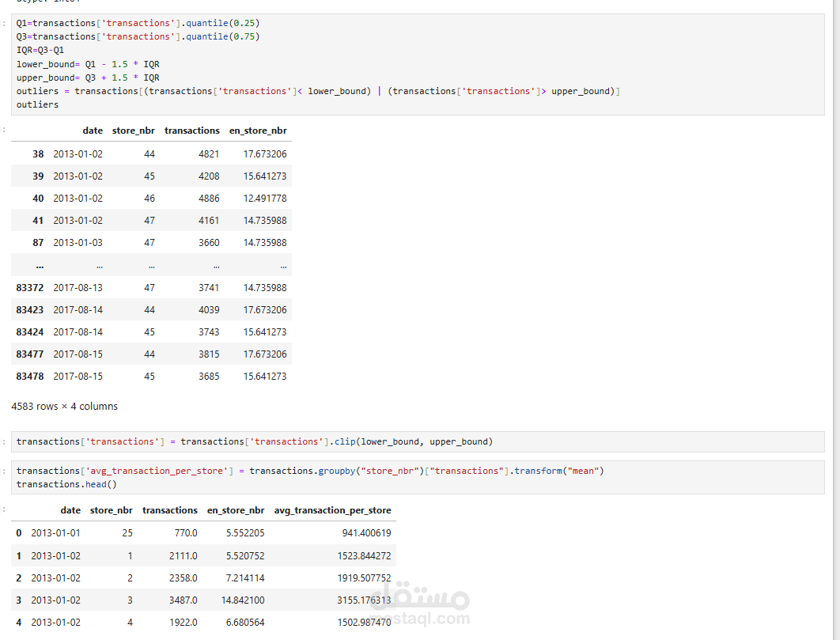The width and height of the screenshot is (840, 640).
Task: Select row index 83423
Action: (x=30, y=310)
